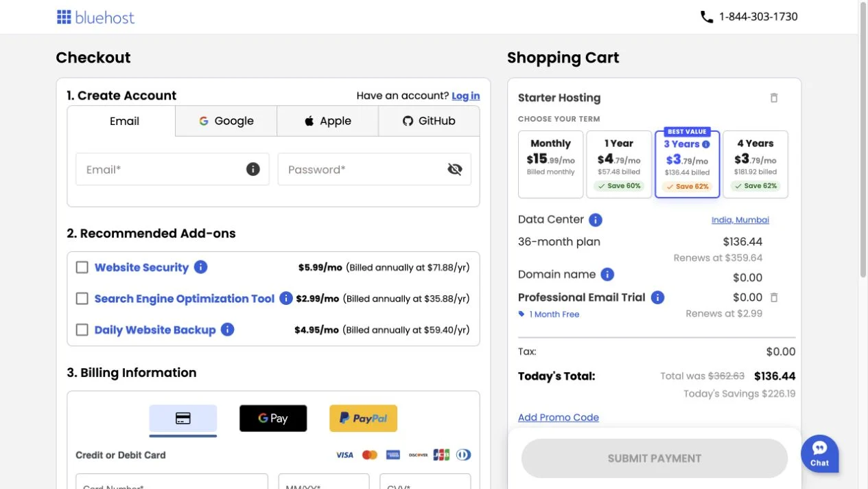Viewport: 868px width, 489px height.
Task: Open the India, Mumbai data center link
Action: coord(740,220)
